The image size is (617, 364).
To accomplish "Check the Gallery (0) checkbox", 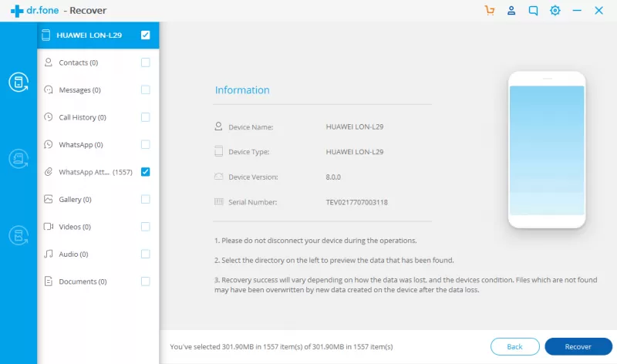I will (x=146, y=199).
